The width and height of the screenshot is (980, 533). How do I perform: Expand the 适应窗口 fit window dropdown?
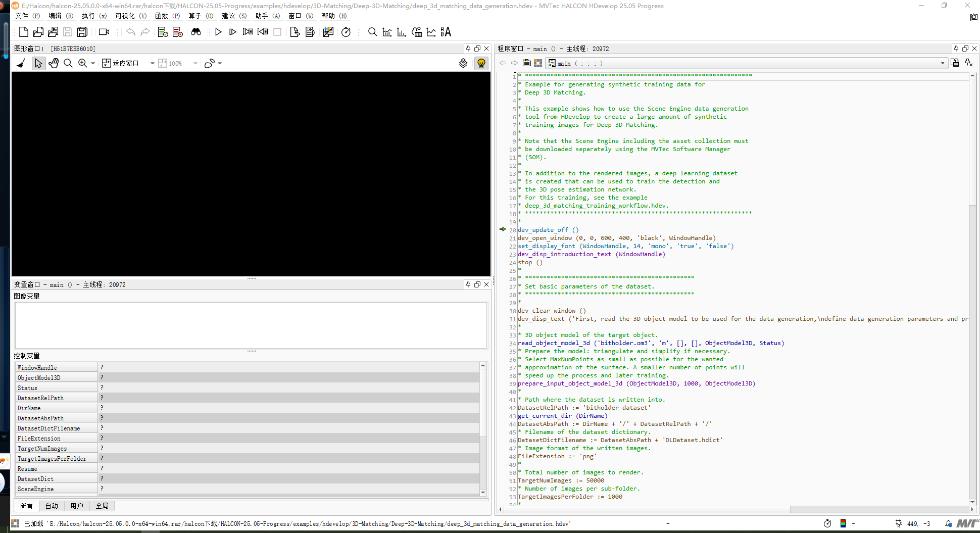coord(152,63)
